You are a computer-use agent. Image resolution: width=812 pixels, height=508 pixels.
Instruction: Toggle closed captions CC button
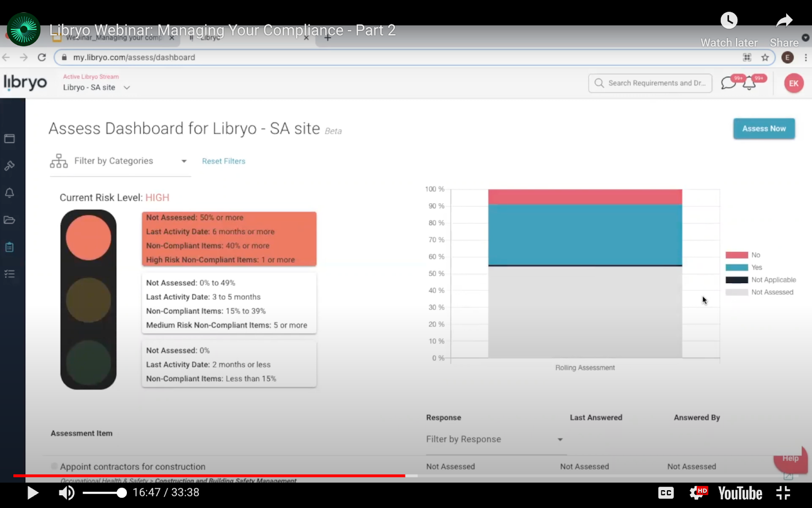tap(666, 493)
